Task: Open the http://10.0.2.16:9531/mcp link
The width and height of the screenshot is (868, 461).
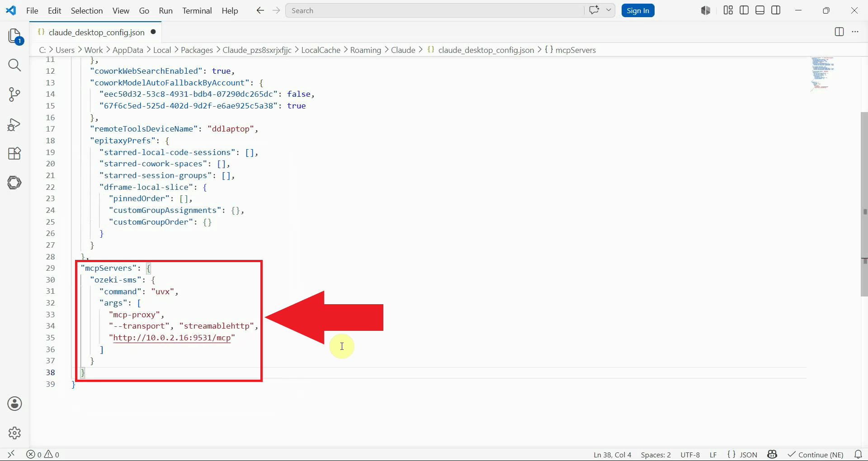Action: 172,338
